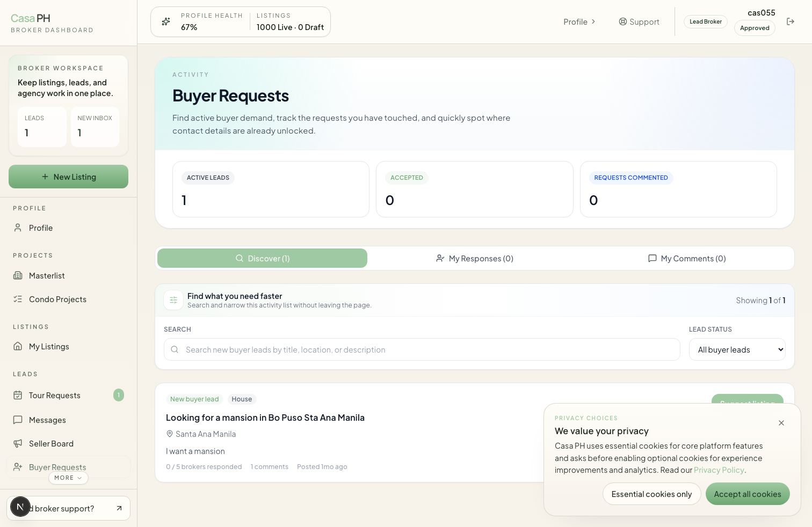Open the Privacy Policy link

click(x=719, y=470)
